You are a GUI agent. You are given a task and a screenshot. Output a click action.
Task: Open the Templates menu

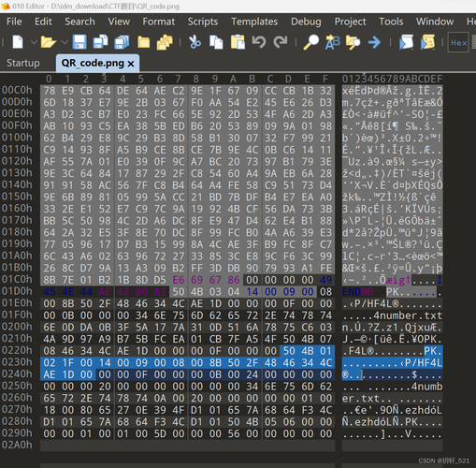pos(254,22)
